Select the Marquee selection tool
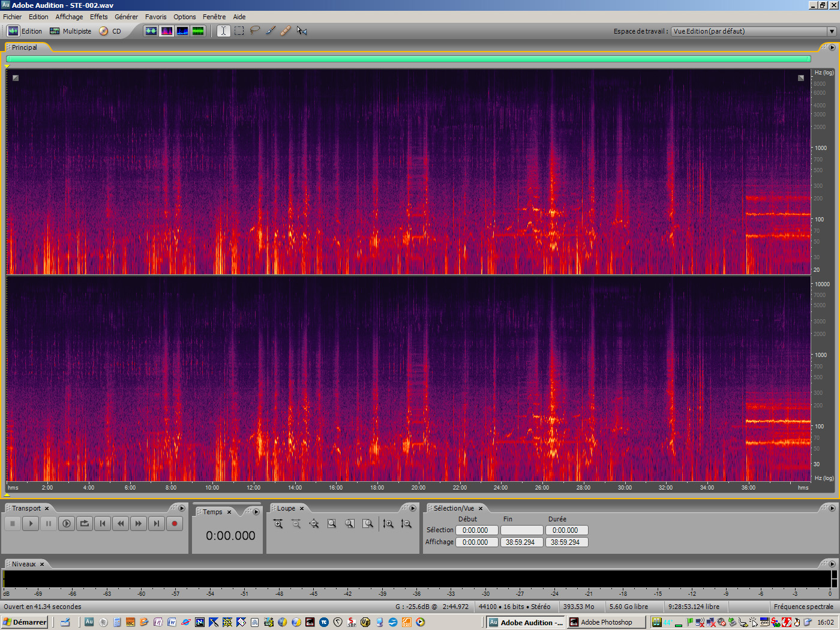 pyautogui.click(x=239, y=31)
